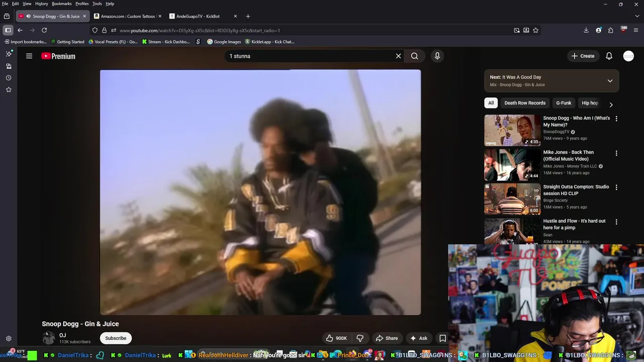Toggle the browser sidebar button
Viewport: 644px width, 362px height.
tap(8, 30)
